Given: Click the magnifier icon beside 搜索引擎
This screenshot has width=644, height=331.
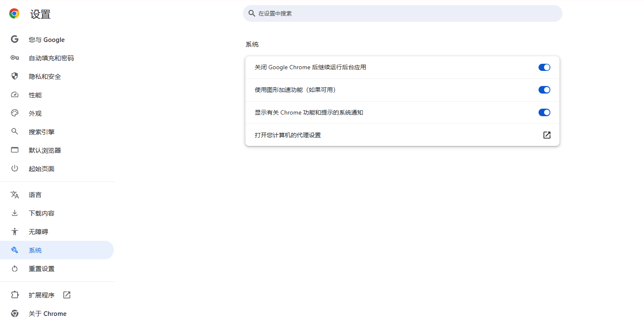Looking at the screenshot, I should tap(15, 131).
